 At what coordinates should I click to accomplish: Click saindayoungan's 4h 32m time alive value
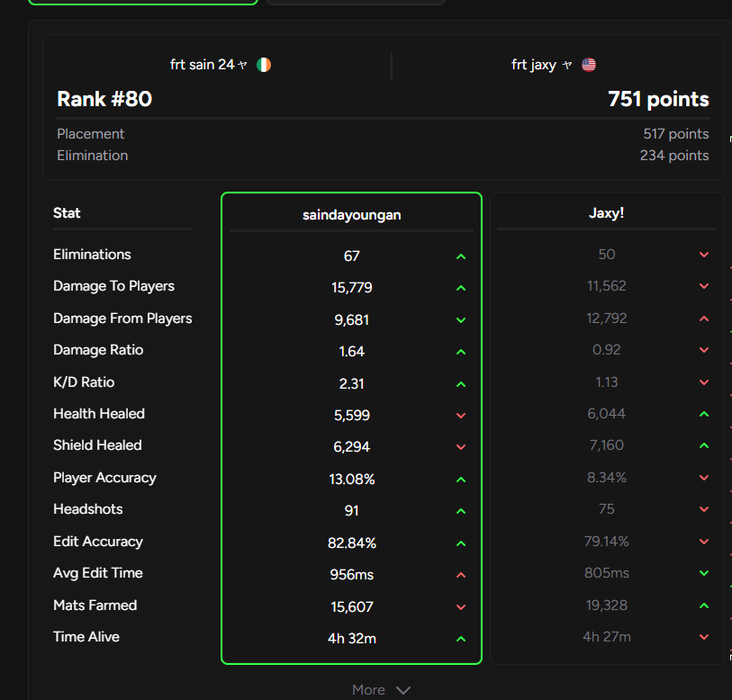coord(351,639)
